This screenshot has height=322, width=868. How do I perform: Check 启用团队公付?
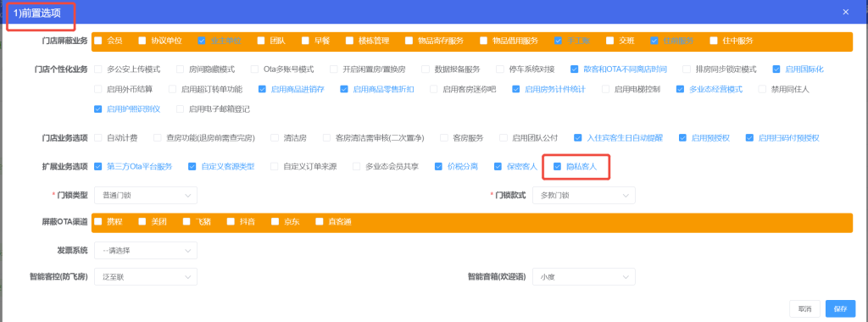(x=504, y=138)
